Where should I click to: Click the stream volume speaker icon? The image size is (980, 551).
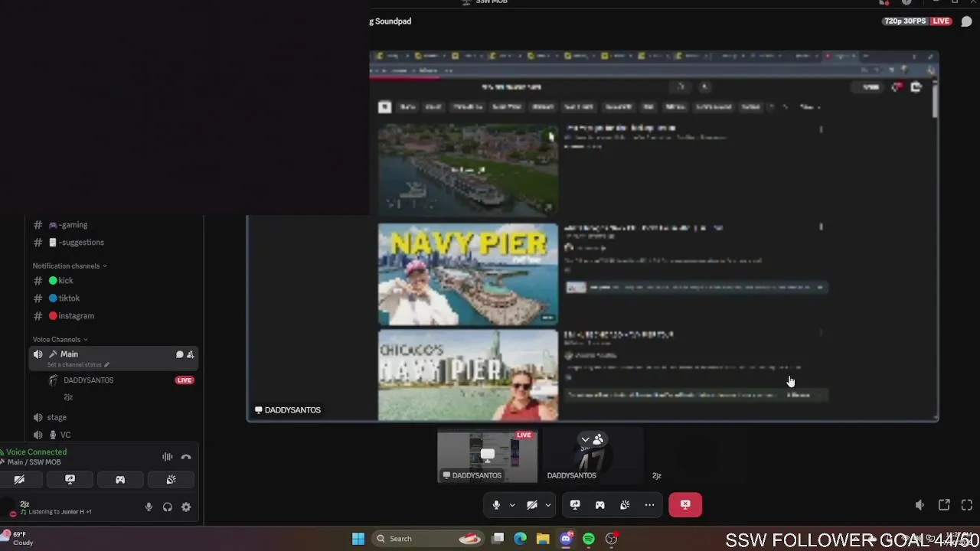point(920,505)
